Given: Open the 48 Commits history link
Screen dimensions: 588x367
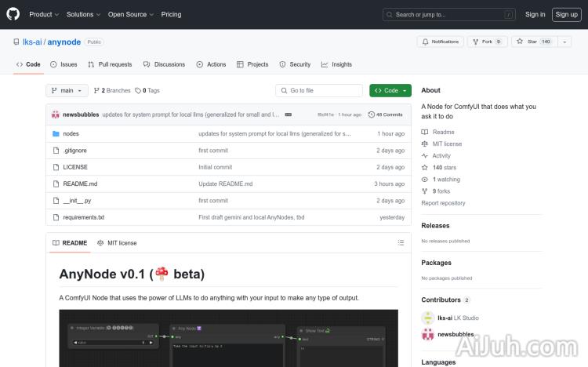Looking at the screenshot, I should tap(386, 114).
